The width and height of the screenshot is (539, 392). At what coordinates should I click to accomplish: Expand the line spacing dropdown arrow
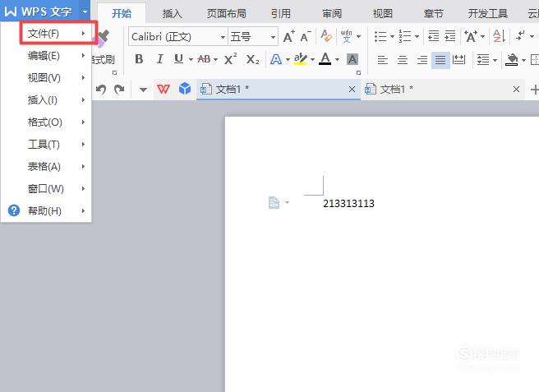(x=495, y=60)
